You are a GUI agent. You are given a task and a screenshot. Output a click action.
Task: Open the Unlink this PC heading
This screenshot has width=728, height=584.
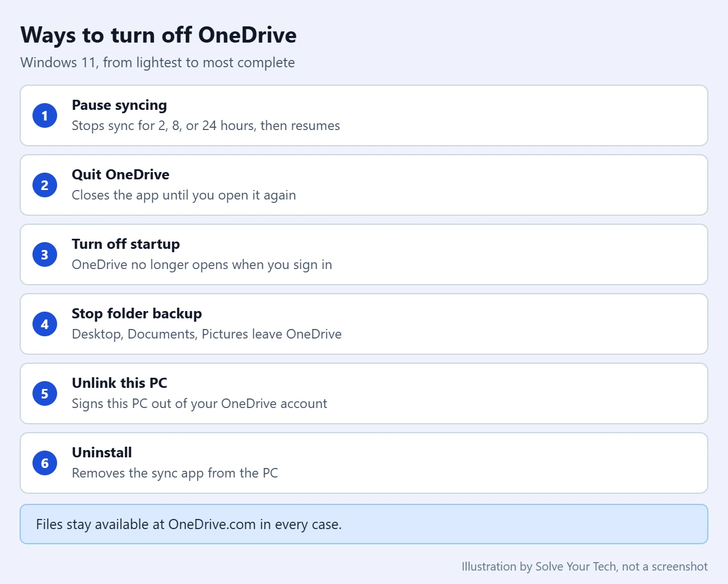[119, 383]
